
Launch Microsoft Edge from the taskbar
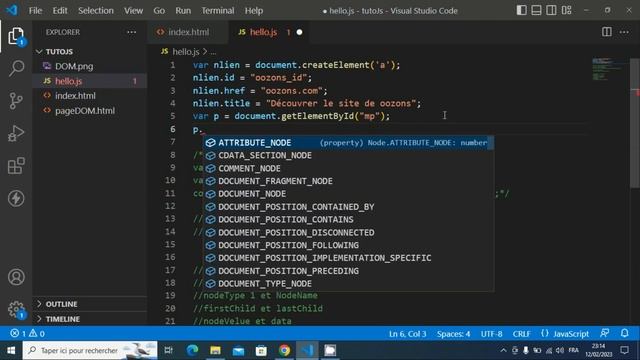point(192,350)
